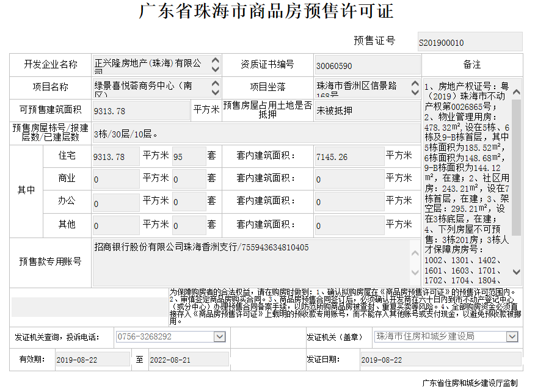This screenshot has height=392, width=535.
Task: Click scroll-down arrow in 开发企业名称 box
Action: tap(215, 70)
